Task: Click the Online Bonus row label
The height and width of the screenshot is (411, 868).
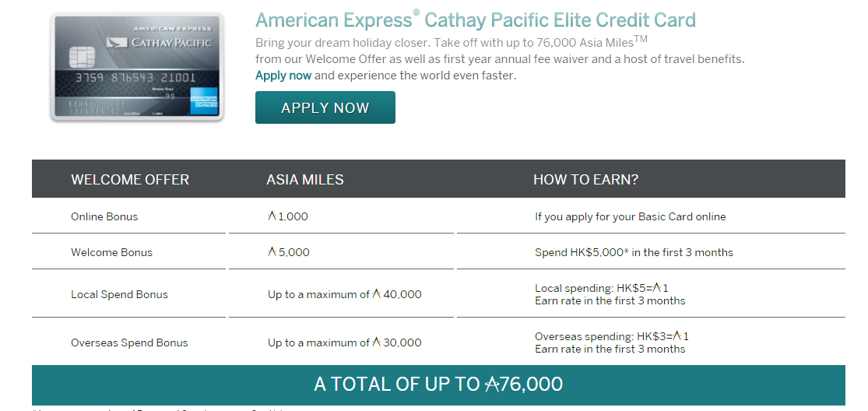Action: 104,216
